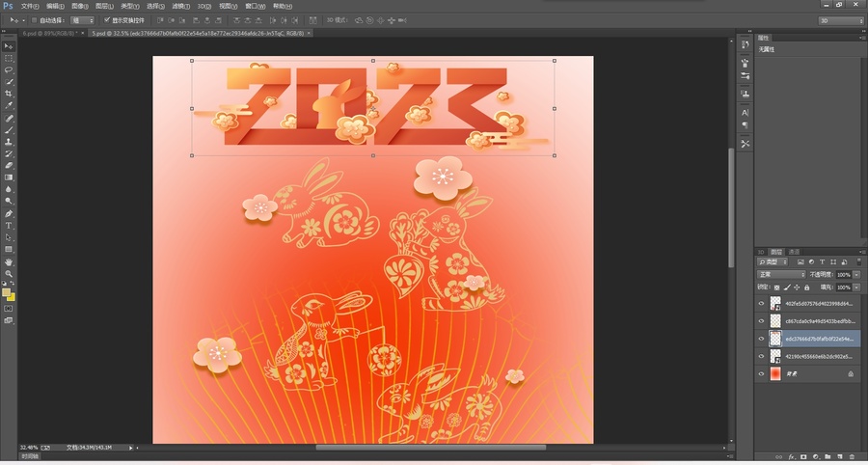Open the blend mode 正常 dropdown

point(781,275)
